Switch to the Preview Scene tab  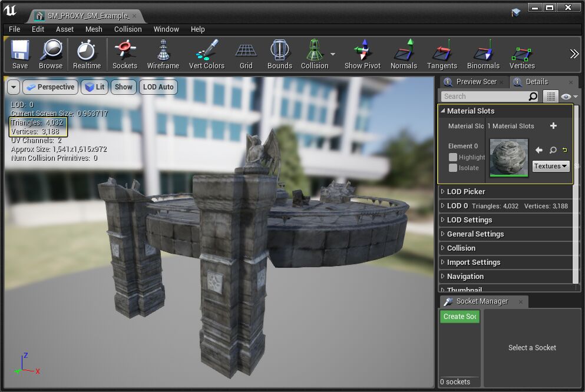[x=475, y=82]
